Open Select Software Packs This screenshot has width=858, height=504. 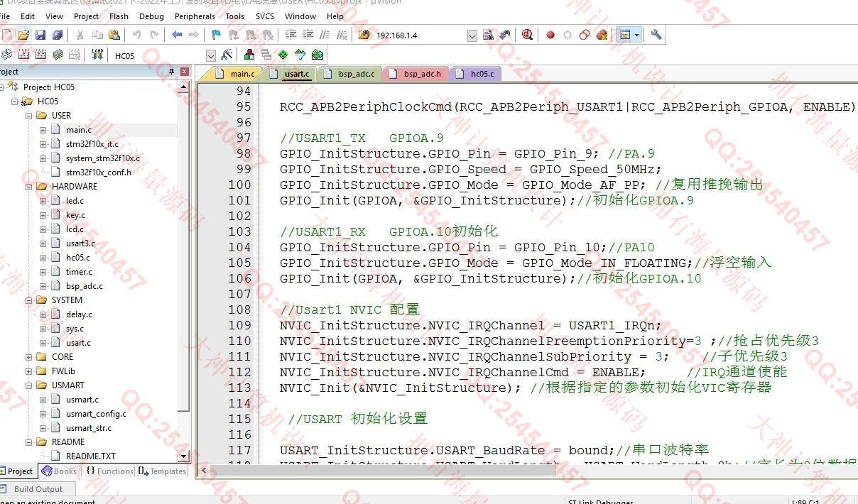coord(300,55)
